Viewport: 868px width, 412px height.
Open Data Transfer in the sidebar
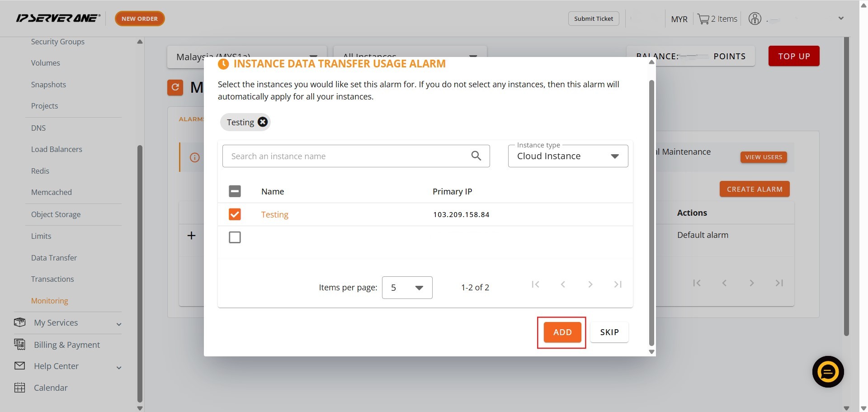54,258
